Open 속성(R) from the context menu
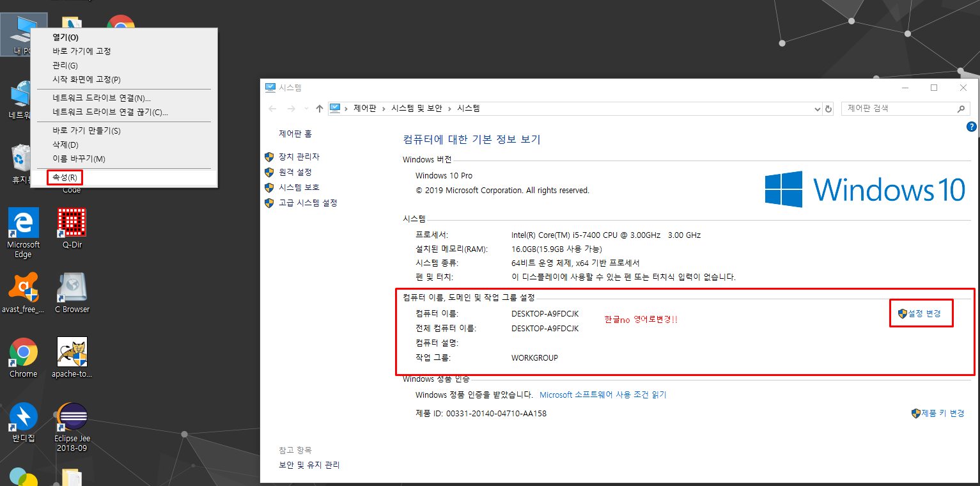Screen dimensions: 980x486 point(124,177)
